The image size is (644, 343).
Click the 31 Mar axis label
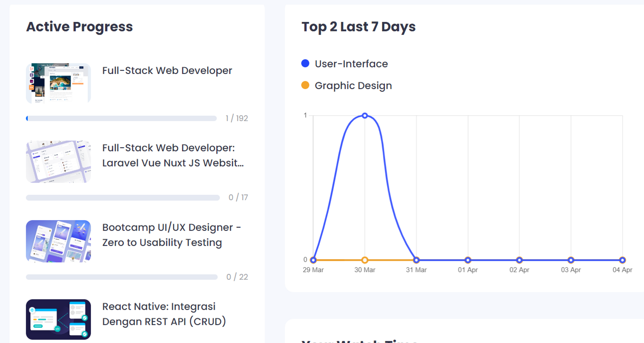(416, 270)
